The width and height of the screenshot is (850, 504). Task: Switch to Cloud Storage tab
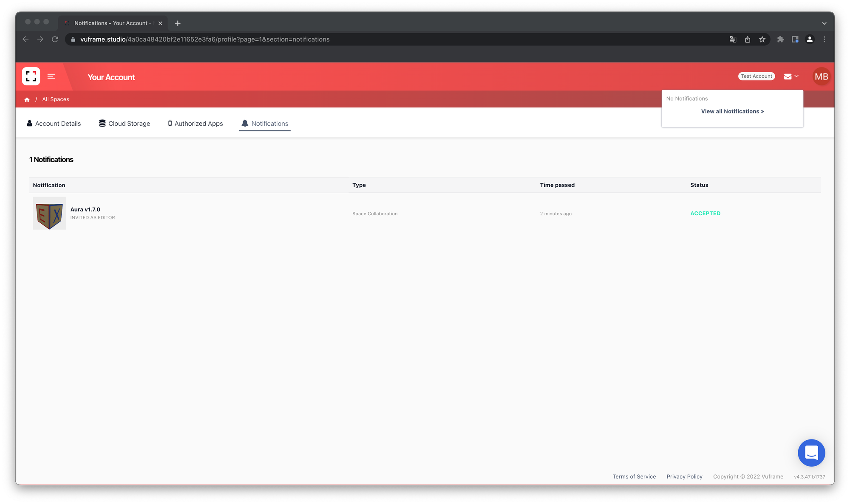[x=125, y=124]
